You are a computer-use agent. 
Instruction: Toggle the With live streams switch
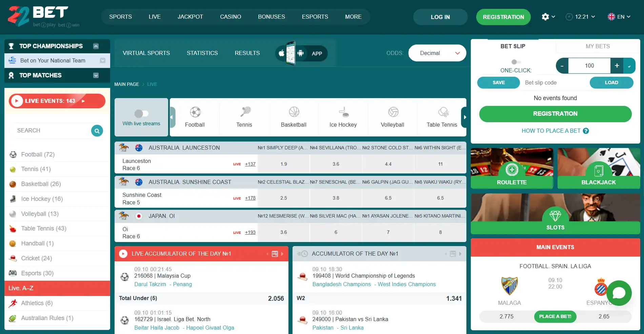click(141, 113)
